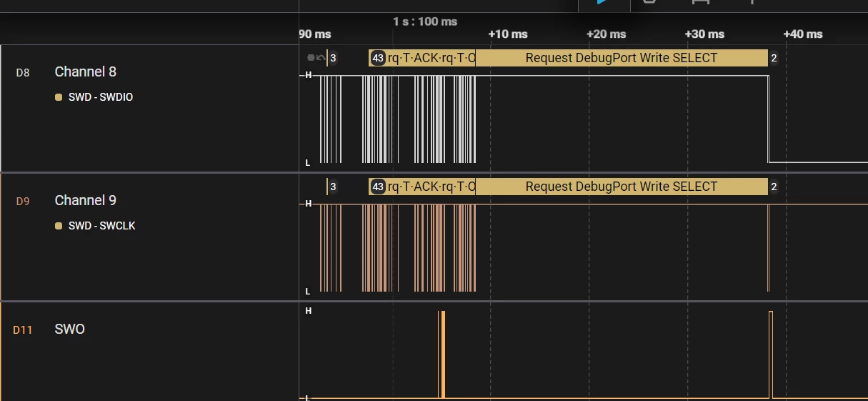Click the small dot icon on Channel 8
Screen dimensions: 868x401
click(311, 58)
